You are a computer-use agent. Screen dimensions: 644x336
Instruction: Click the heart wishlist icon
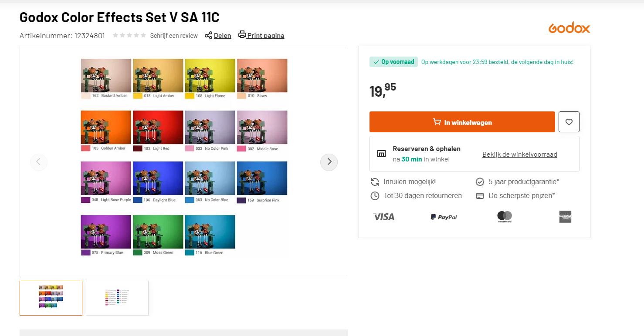(569, 122)
